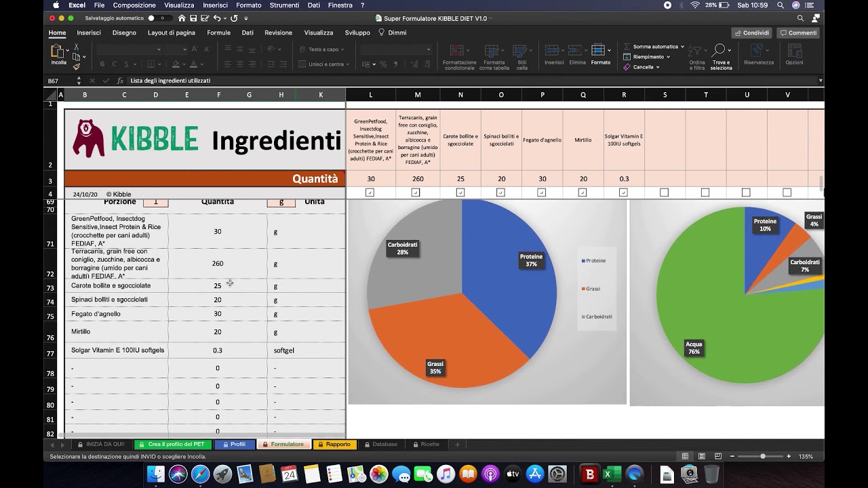
Task: Click the format painter brush icon
Action: point(76,66)
